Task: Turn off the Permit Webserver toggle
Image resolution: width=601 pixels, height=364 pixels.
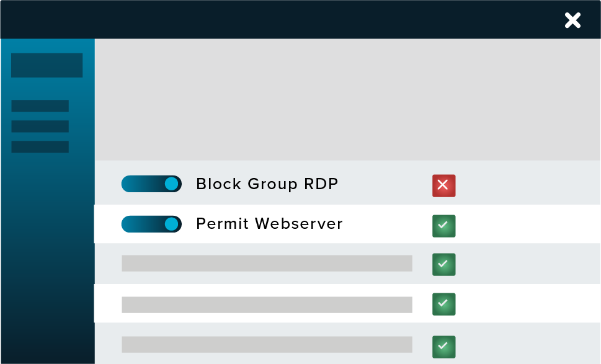Action: coord(151,224)
